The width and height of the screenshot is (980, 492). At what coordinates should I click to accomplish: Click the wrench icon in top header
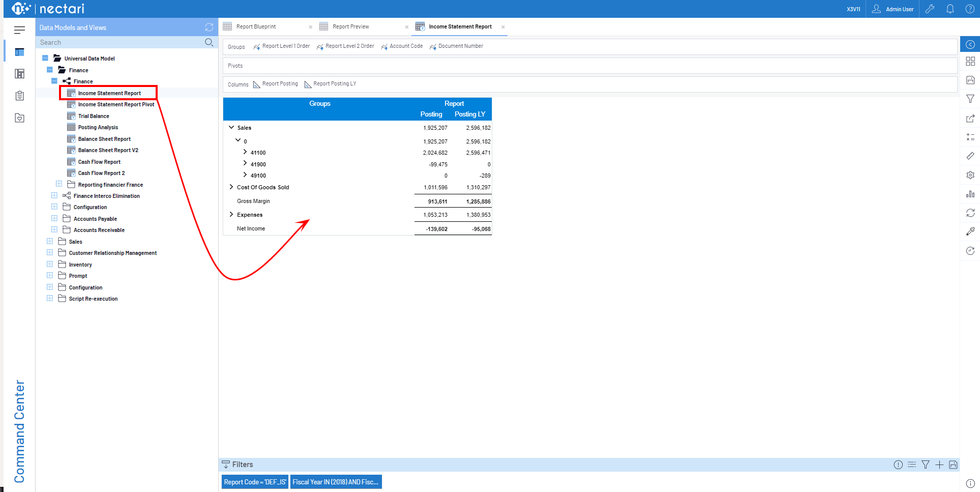point(930,9)
